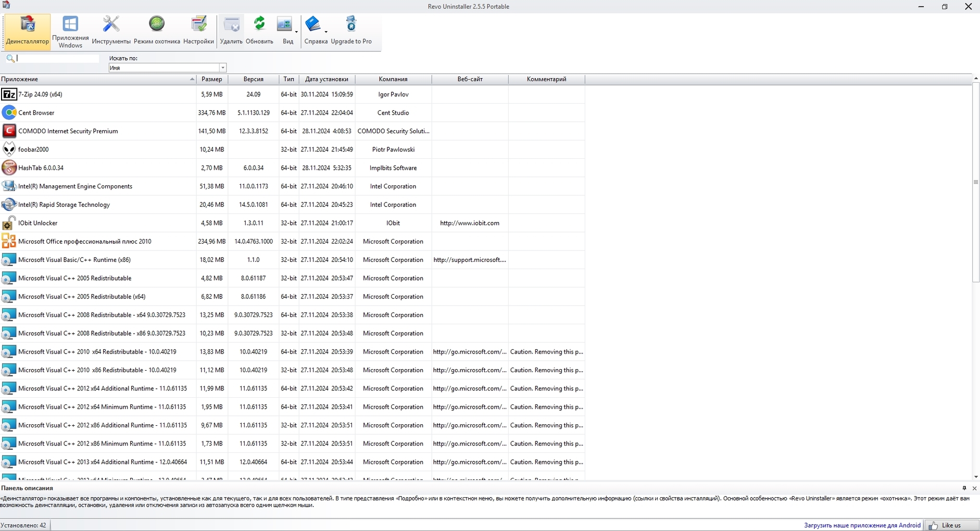The height and width of the screenshot is (531, 980).
Task: Click the Вид view icon
Action: [285, 30]
